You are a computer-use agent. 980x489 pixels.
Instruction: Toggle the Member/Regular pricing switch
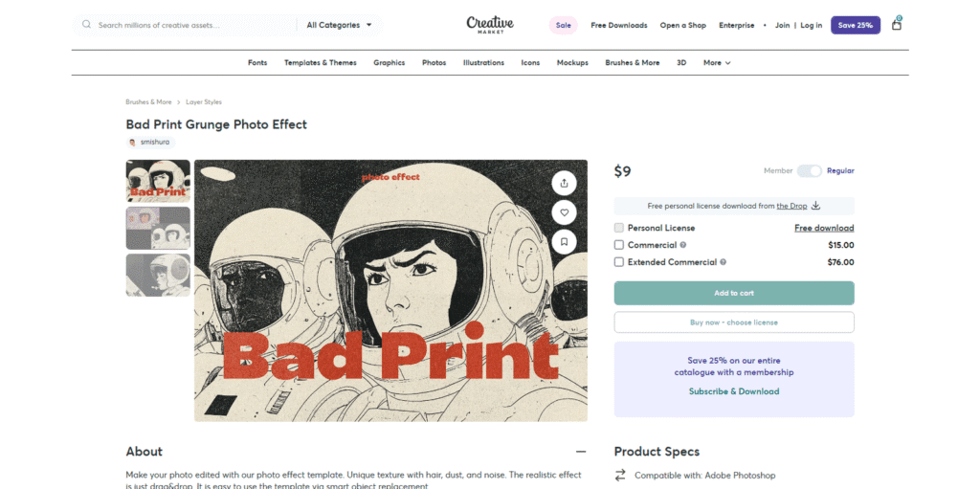click(810, 170)
